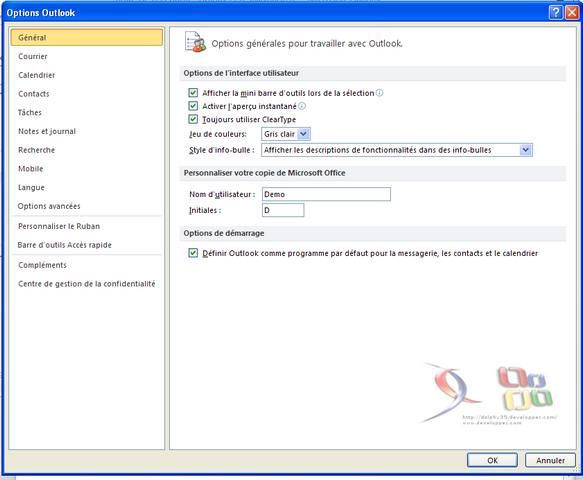Screen dimensions: 583x480
Task: Open Langue settings
Action: coord(87,187)
